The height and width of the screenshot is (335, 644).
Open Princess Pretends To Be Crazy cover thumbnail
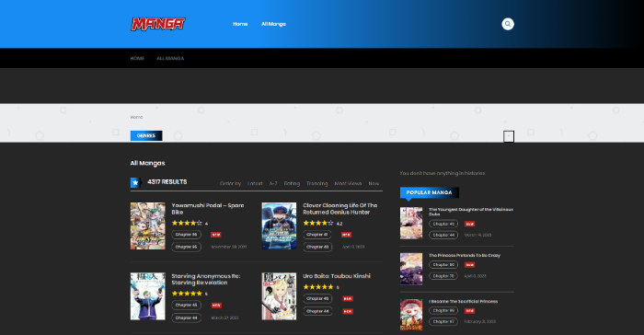point(411,269)
